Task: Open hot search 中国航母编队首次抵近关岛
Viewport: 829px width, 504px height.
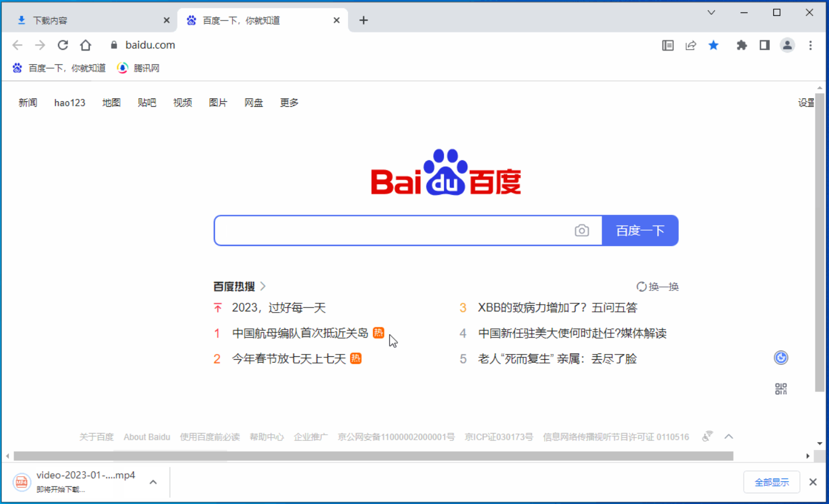Action: coord(300,333)
